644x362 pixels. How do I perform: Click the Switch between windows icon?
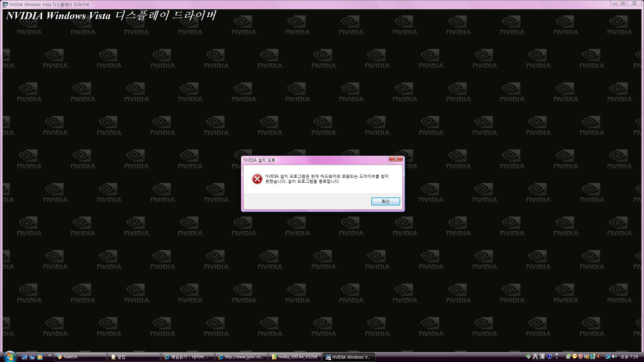click(x=32, y=357)
